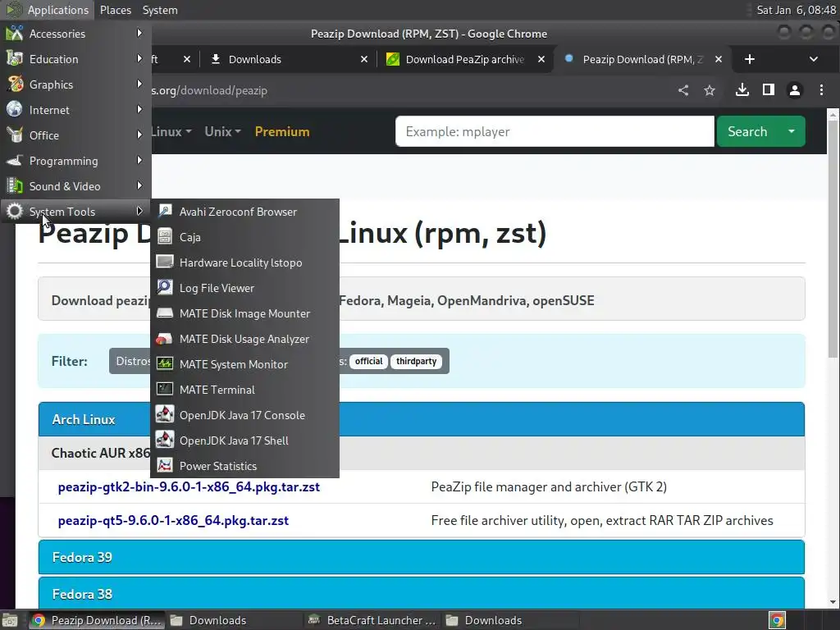Screen dimensions: 840x630
Task: Switch to Peazip Download taskbar window
Action: pyautogui.click(x=97, y=620)
